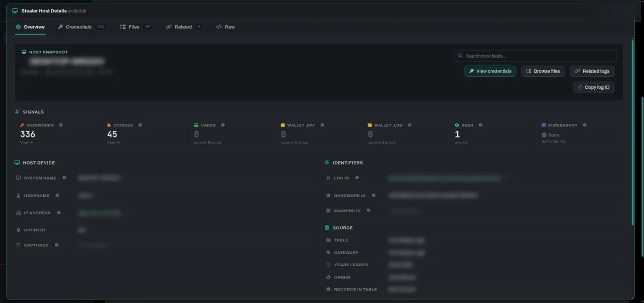Click the Host Snapshot heading
The height and width of the screenshot is (303, 644).
coord(48,52)
